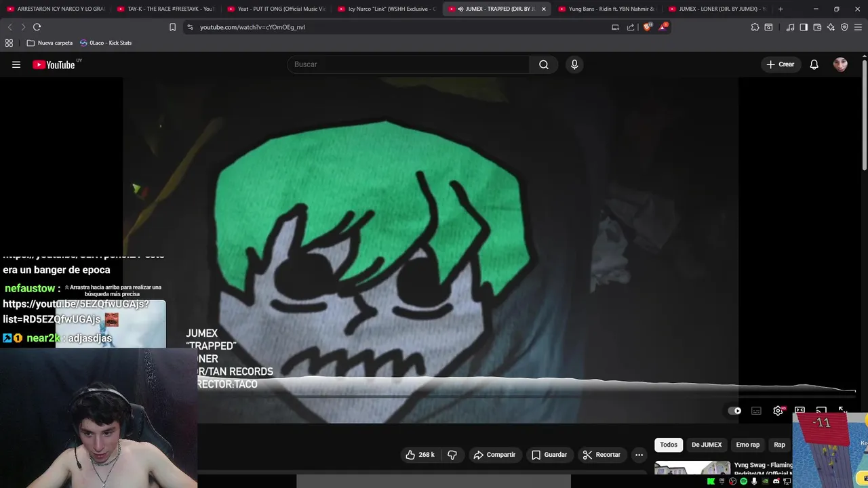868x488 pixels.
Task: Cast the video to a device
Action: (x=821, y=410)
